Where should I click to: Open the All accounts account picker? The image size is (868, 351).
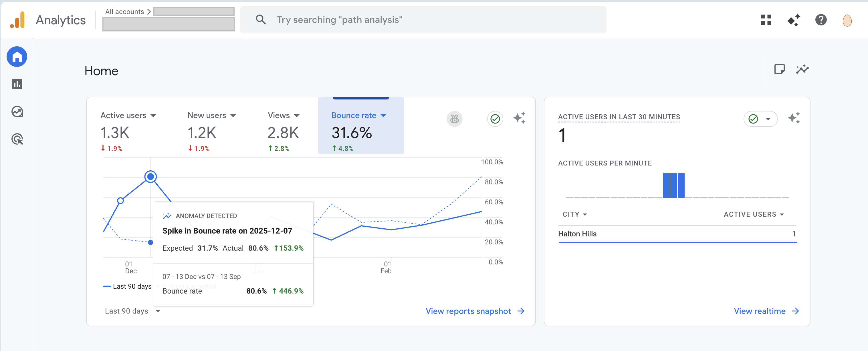(x=124, y=11)
